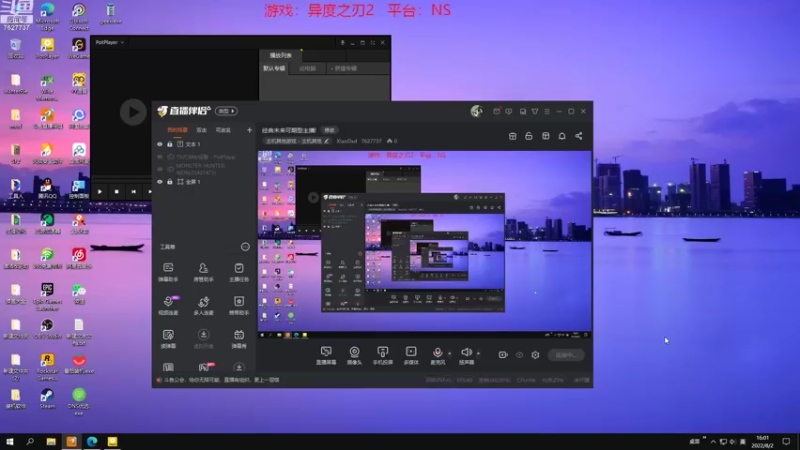The width and height of the screenshot is (800, 450).
Task: Select the second scene tab
Action: coord(202,130)
